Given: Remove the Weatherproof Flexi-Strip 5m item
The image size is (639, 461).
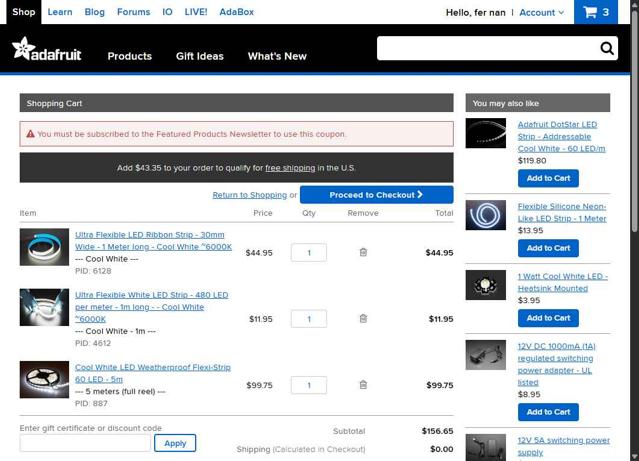Looking at the screenshot, I should point(363,384).
